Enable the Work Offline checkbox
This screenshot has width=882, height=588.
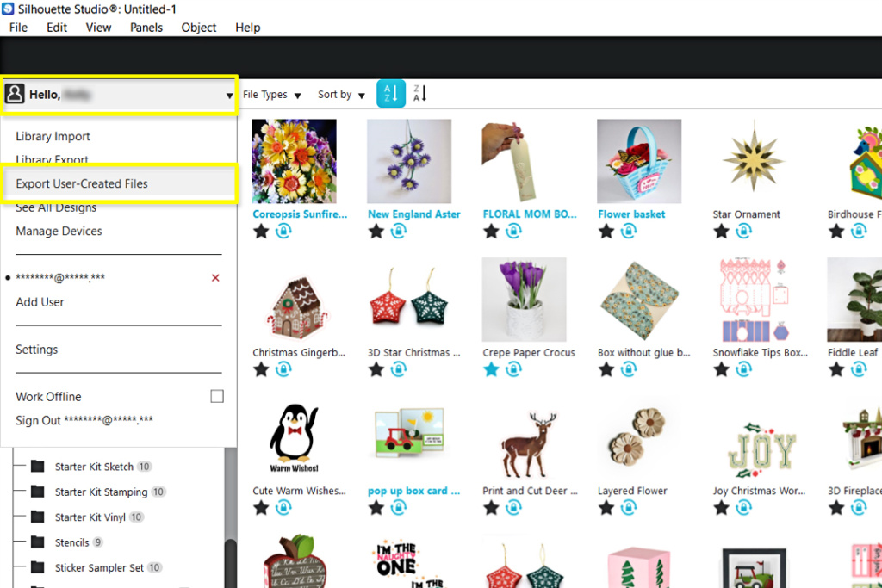217,397
